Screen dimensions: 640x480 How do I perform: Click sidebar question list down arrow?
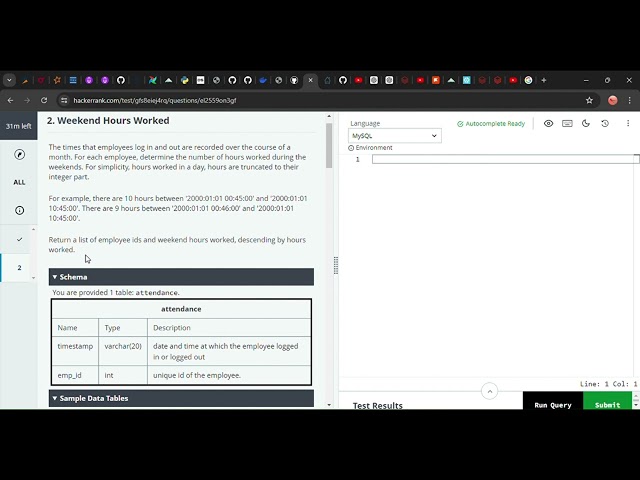[33, 278]
